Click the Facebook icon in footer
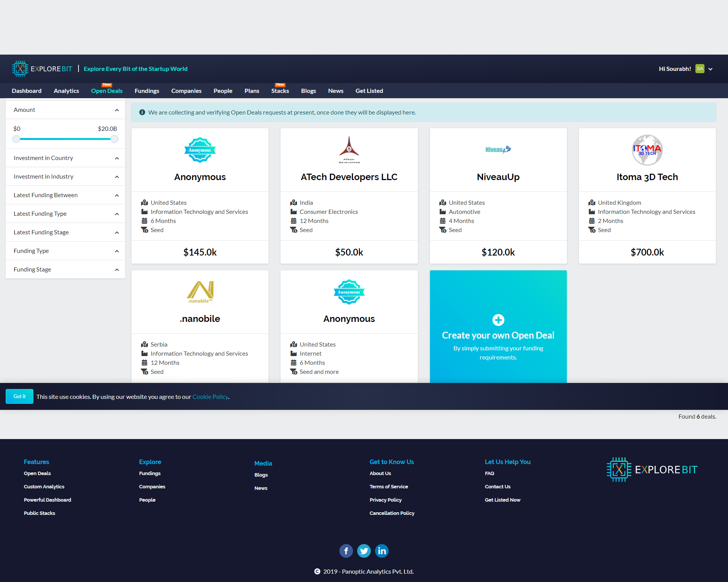 (346, 551)
